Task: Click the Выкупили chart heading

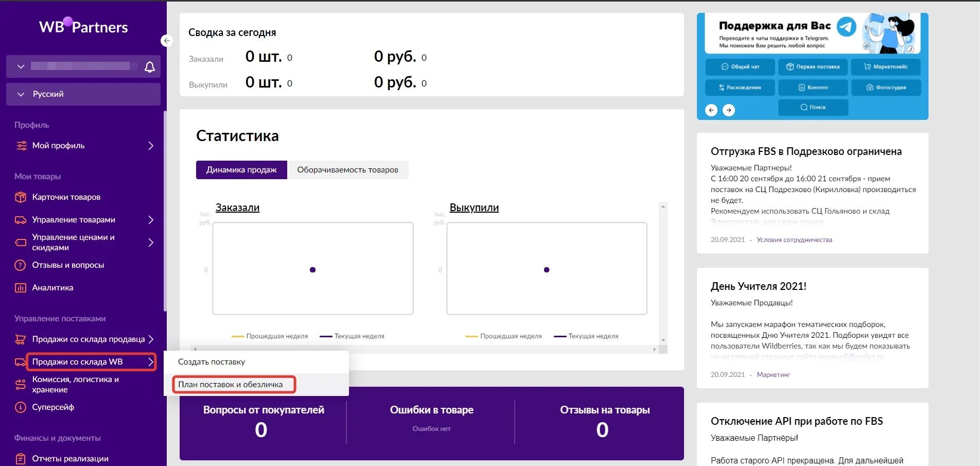Action: tap(474, 208)
